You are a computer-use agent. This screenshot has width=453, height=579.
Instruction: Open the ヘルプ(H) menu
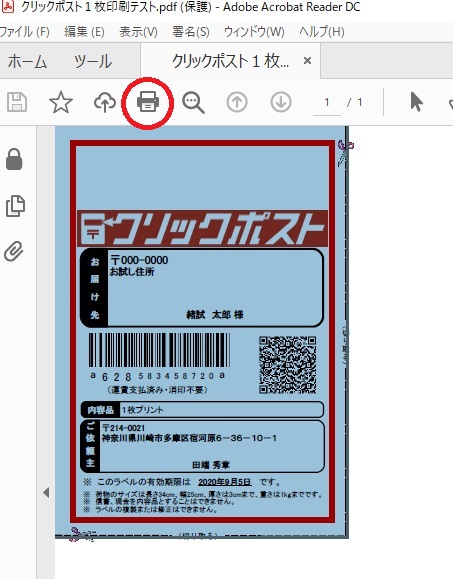(x=322, y=32)
